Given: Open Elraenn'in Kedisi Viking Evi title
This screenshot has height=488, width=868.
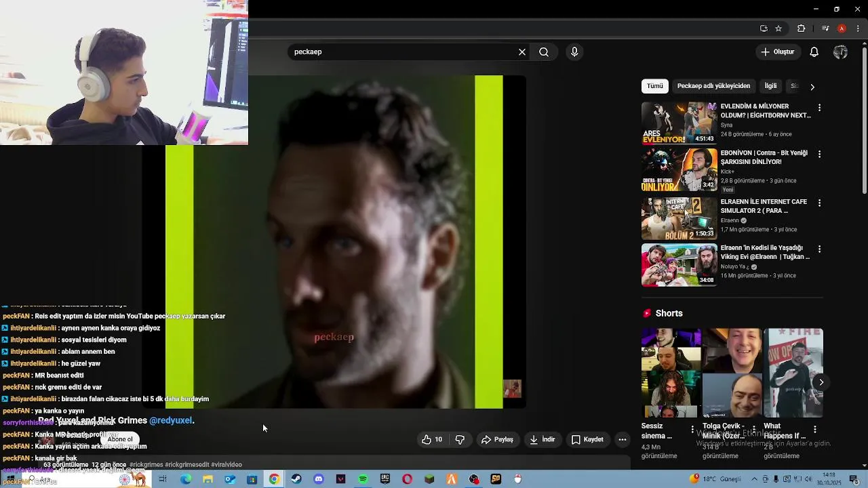Looking at the screenshot, I should coord(765,252).
